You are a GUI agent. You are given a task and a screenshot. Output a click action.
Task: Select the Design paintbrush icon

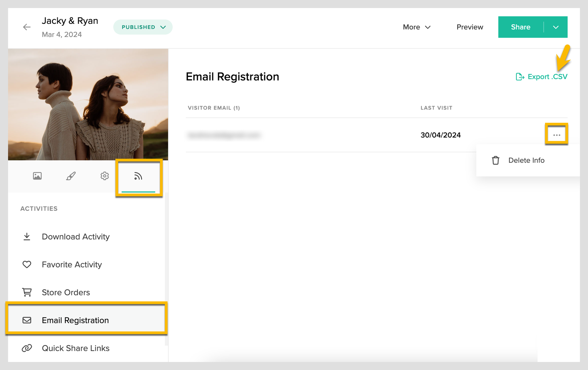[71, 176]
